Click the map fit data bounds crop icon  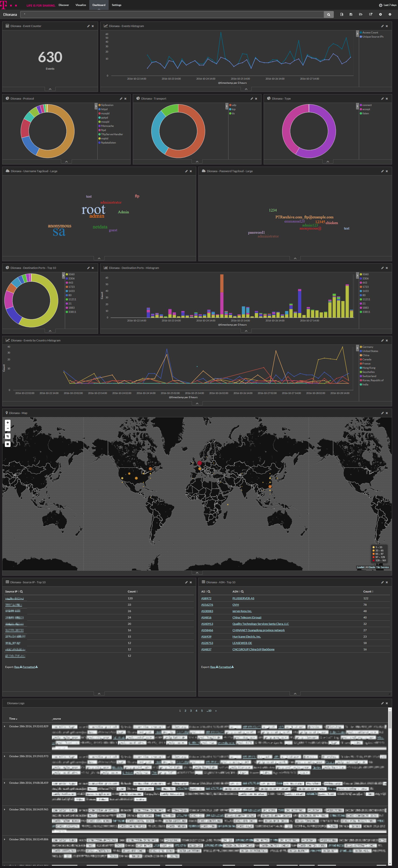(x=8, y=436)
